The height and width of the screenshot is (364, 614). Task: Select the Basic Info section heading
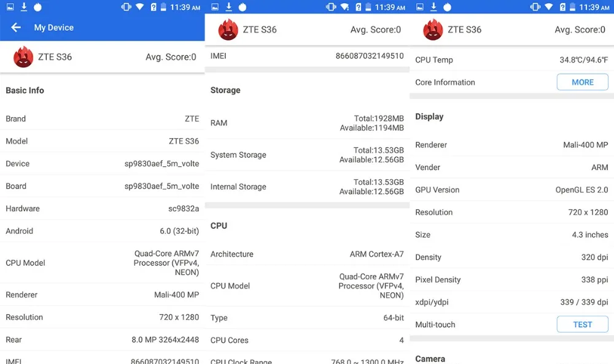tap(25, 90)
